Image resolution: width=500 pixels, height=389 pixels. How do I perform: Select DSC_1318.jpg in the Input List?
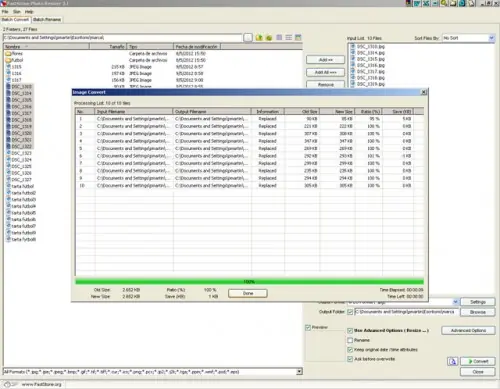coord(368,78)
